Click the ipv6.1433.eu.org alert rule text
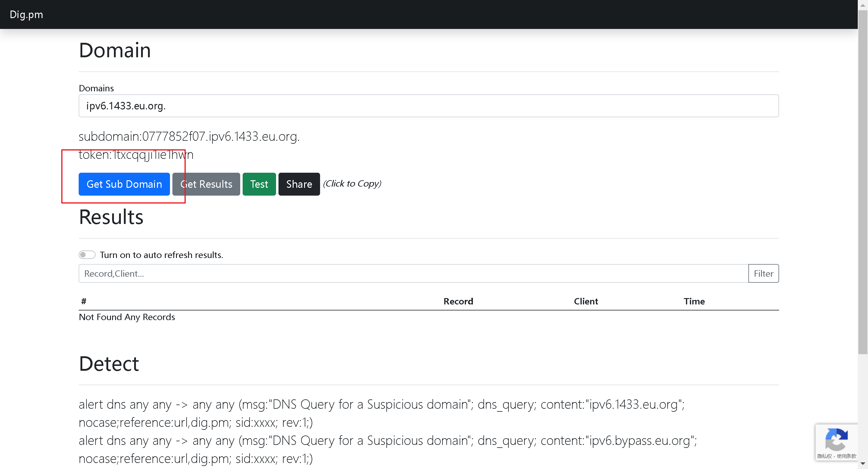Image resolution: width=868 pixels, height=469 pixels. (x=382, y=413)
